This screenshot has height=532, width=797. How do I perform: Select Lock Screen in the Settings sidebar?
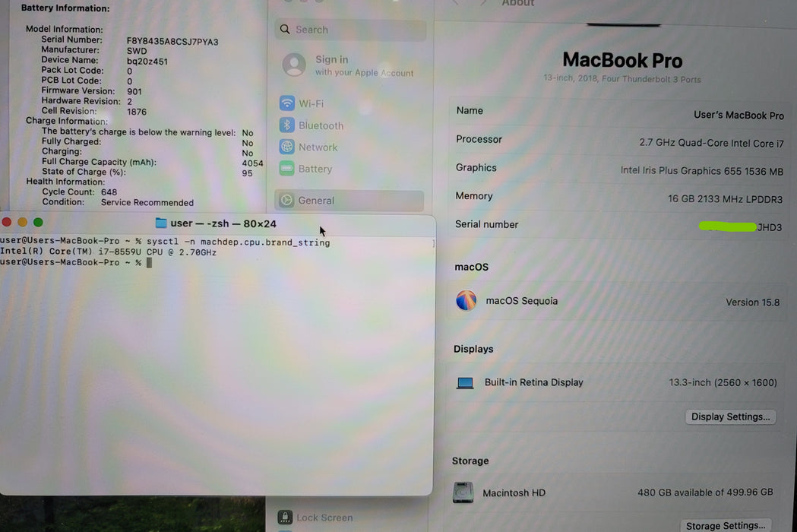click(x=351, y=518)
